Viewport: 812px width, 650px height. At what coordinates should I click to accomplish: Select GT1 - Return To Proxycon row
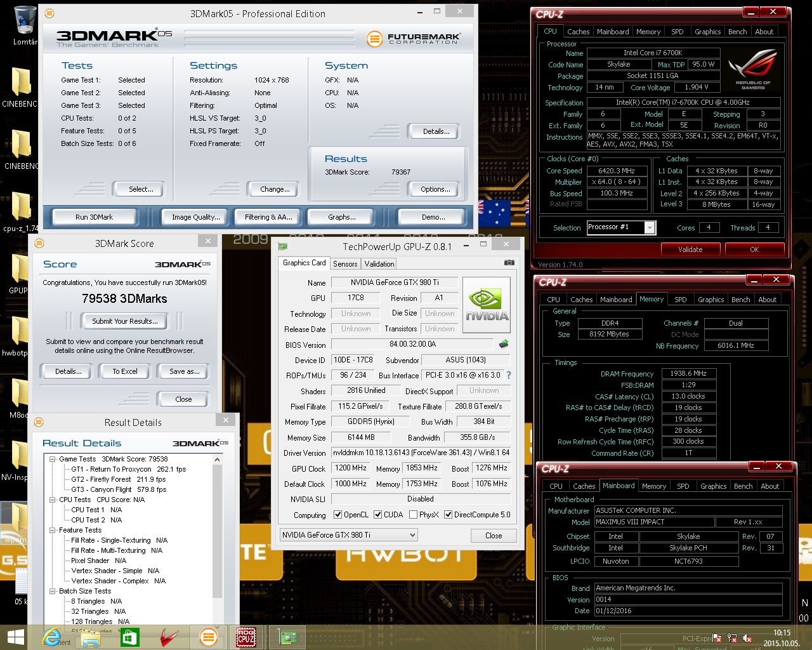pyautogui.click(x=128, y=469)
